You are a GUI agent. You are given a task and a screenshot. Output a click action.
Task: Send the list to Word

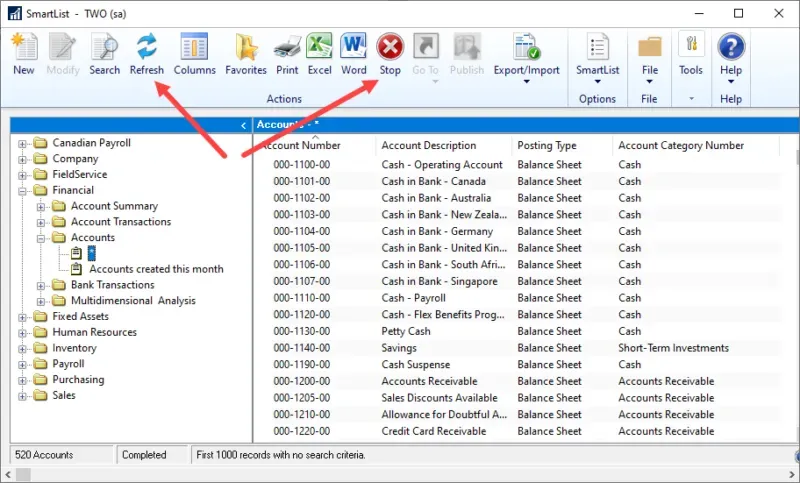(x=353, y=53)
